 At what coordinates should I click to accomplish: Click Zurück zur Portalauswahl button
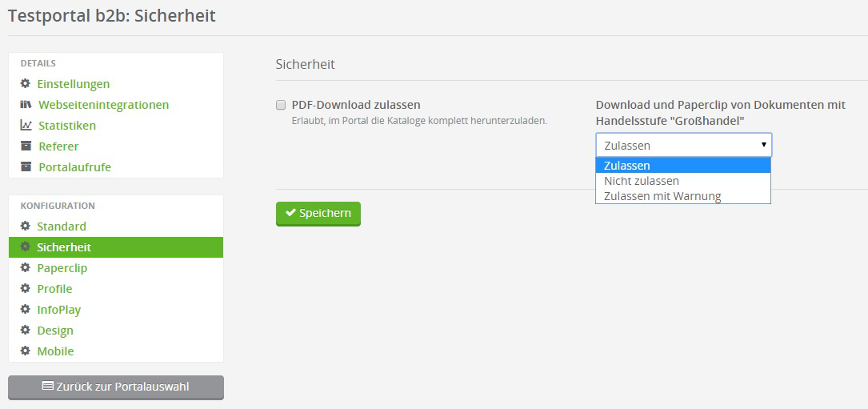pyautogui.click(x=116, y=387)
